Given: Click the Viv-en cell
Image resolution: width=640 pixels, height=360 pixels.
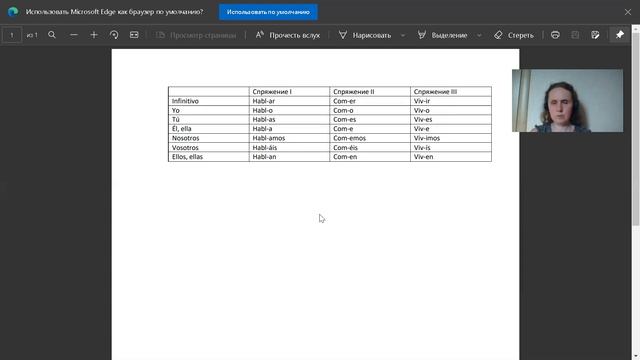Looking at the screenshot, I should pos(451,157).
